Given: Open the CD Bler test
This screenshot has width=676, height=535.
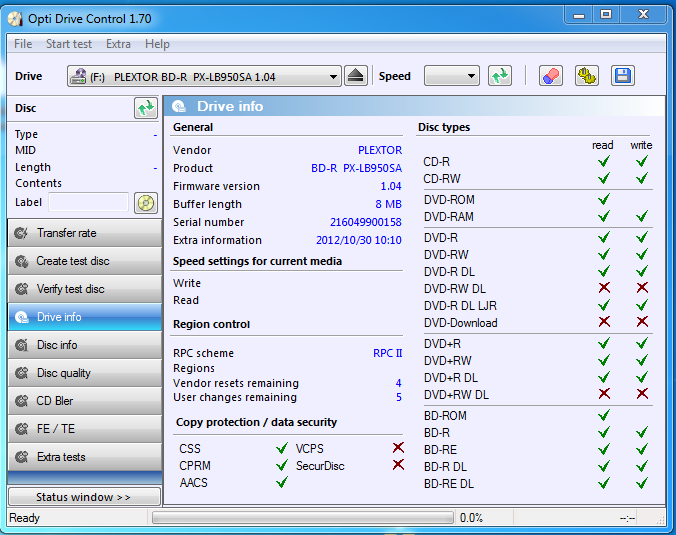Looking at the screenshot, I should coord(85,401).
